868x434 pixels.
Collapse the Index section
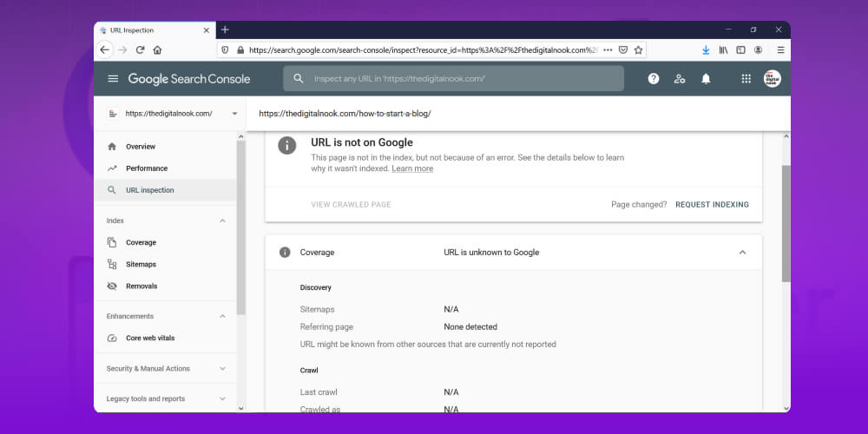coord(222,220)
